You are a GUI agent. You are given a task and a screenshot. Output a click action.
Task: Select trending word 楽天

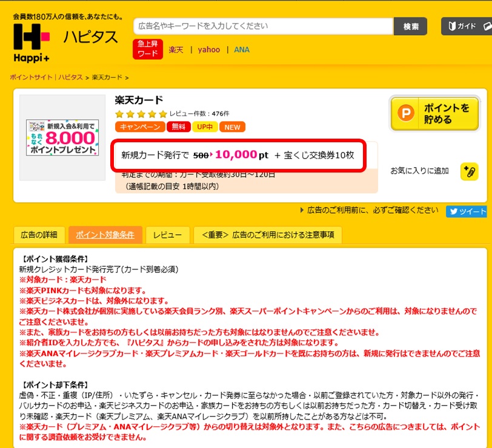coord(176,50)
